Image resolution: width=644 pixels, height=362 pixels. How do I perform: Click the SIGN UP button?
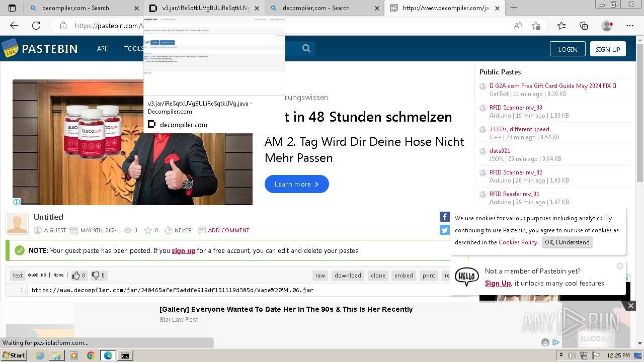pos(608,49)
